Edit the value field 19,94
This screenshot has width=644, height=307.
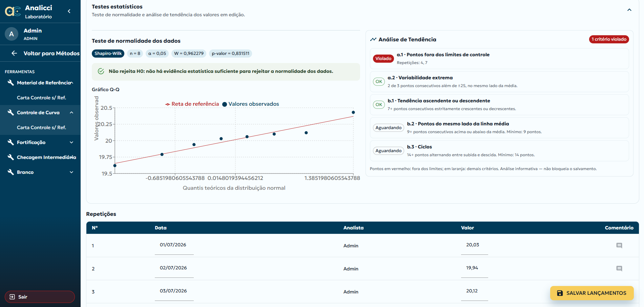[x=474, y=268]
